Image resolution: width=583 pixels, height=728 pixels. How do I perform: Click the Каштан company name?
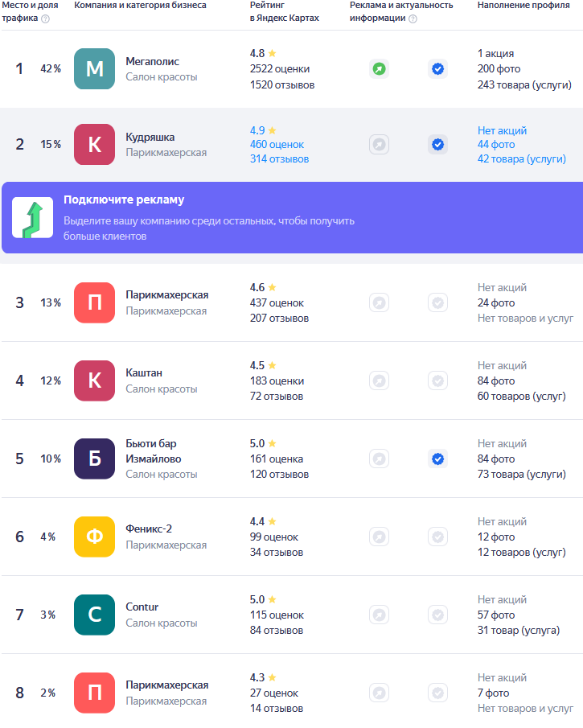pyautogui.click(x=144, y=372)
